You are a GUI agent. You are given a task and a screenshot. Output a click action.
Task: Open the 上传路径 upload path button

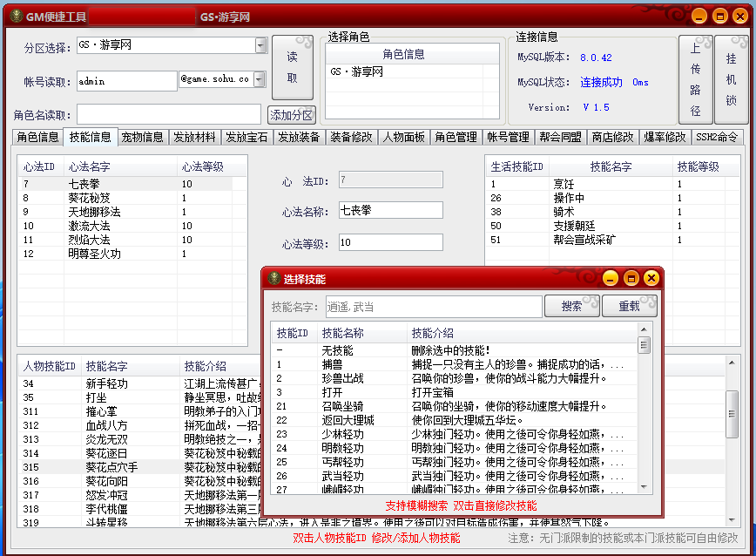695,78
